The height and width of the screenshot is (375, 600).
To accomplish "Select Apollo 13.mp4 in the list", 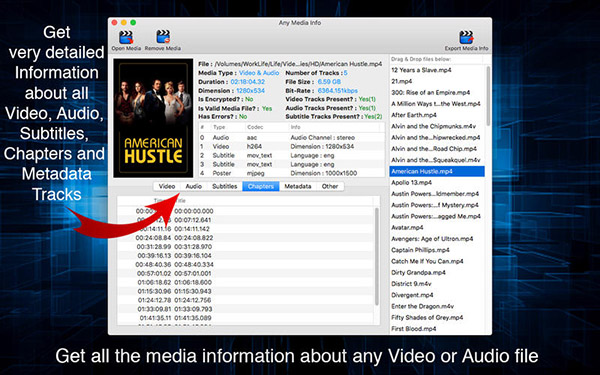I will coord(437,183).
